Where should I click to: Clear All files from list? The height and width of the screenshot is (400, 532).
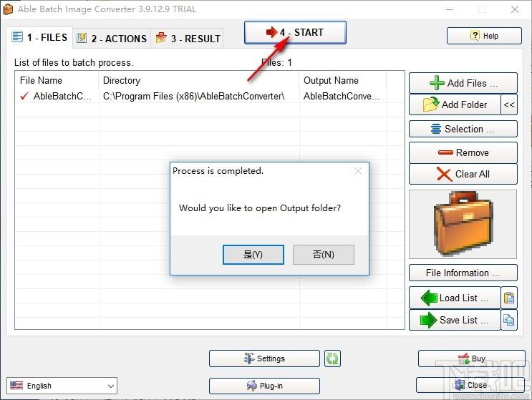point(463,174)
